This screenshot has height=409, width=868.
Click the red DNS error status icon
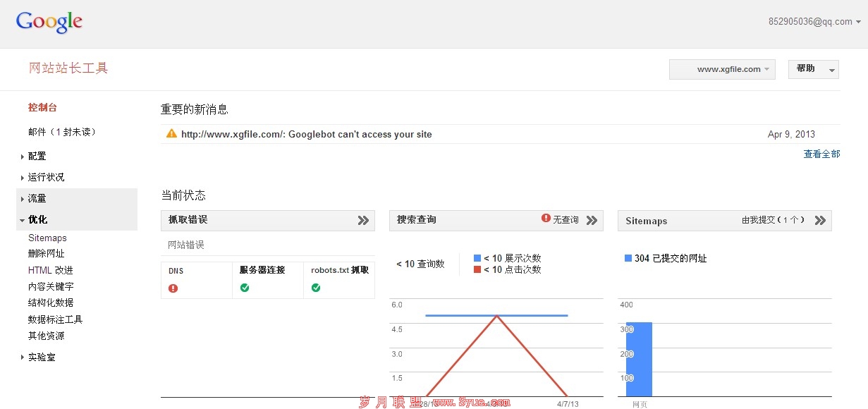[173, 288]
